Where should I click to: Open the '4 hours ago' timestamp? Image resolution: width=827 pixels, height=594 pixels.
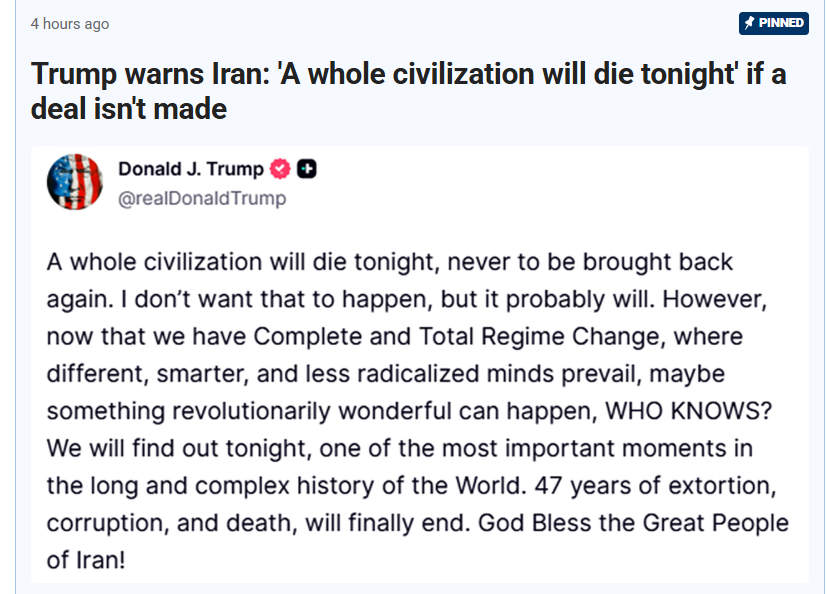click(70, 24)
